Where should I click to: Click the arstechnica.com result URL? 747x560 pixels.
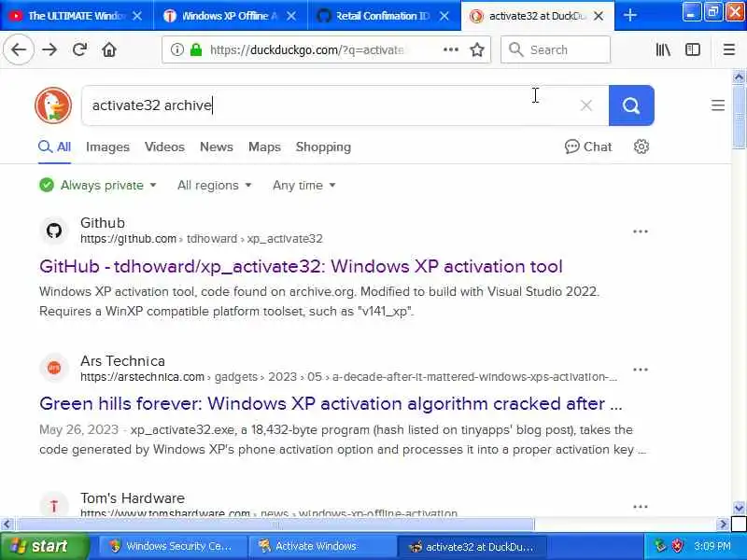click(348, 377)
